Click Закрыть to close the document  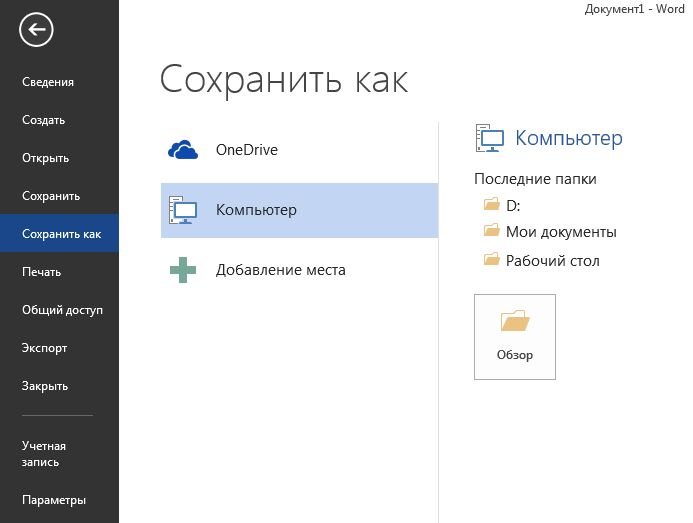(x=45, y=386)
